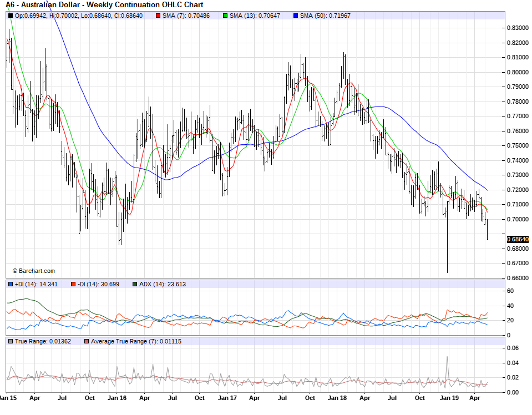
Task: Click the gray True Range legend marker
Action: click(11, 341)
